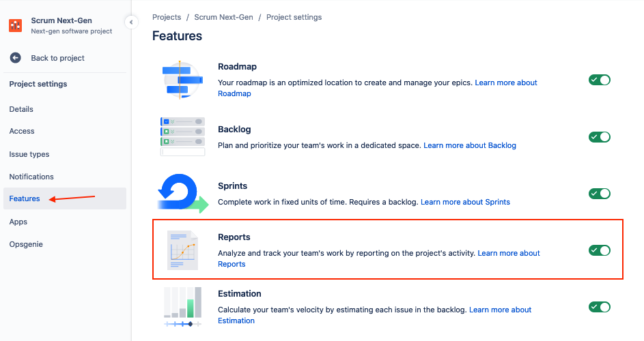Click the Backlog feature illustration icon
Viewport: 644px width, 341px height.
click(x=182, y=136)
